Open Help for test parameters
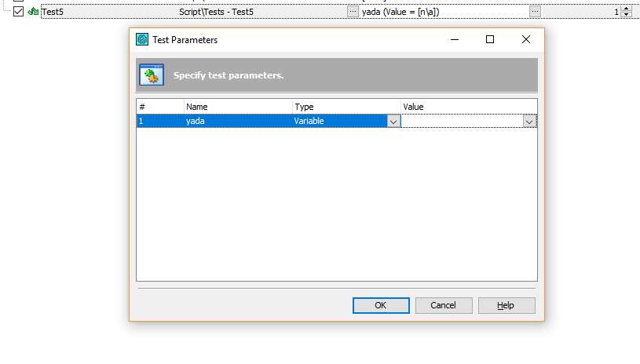The image size is (640, 364). pos(507,305)
